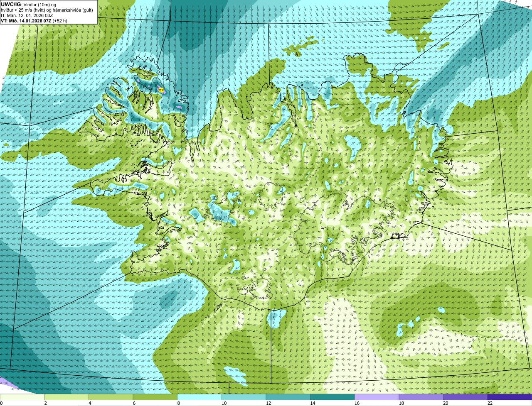
Task: Click the yellow '27' peak gust marker
Action: point(161,90)
